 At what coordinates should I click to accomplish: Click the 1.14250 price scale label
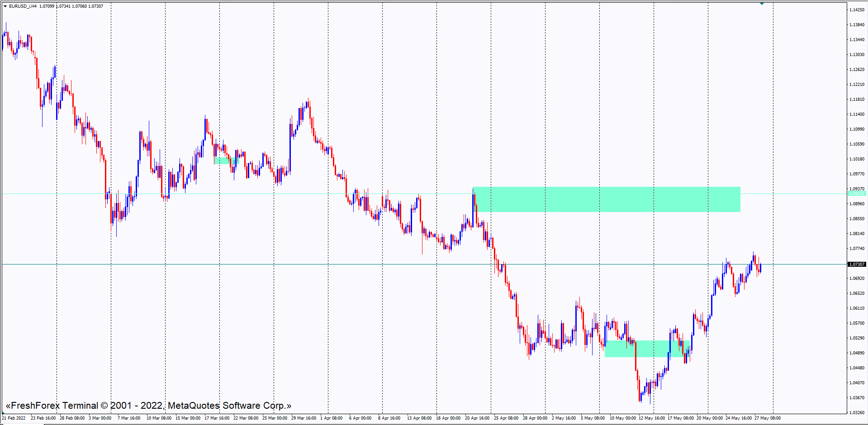(x=856, y=9)
